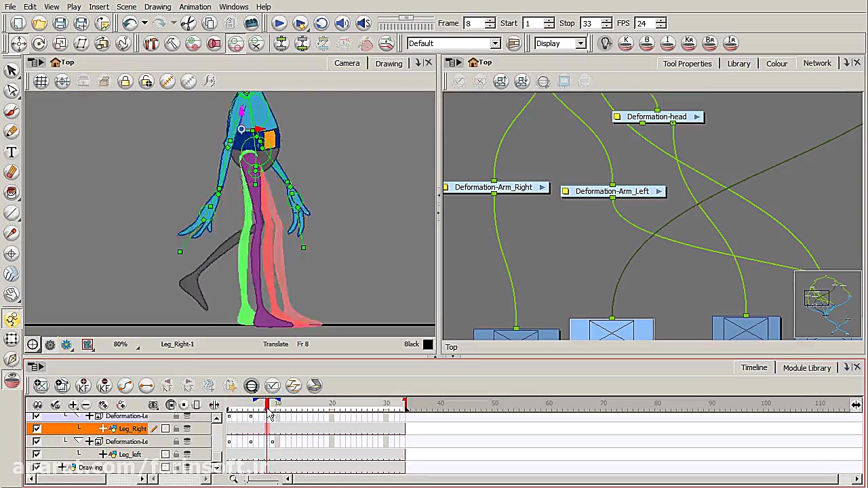Toggle the lock on Leg_left layer
868x488 pixels.
176,454
